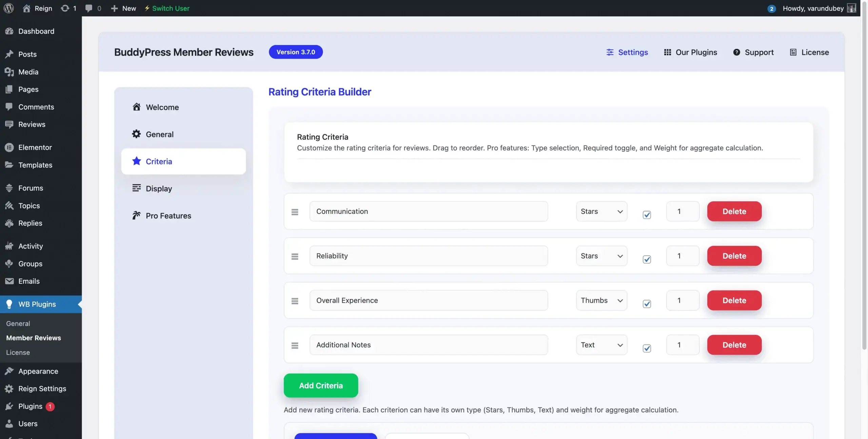Click the Switch User link
Image resolution: width=868 pixels, height=439 pixels.
pos(167,8)
